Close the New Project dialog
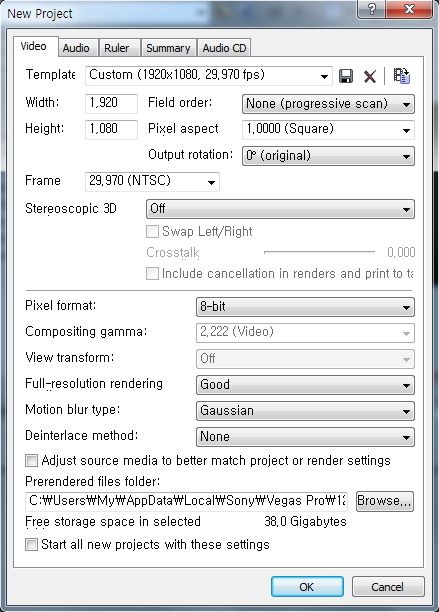Image resolution: width=439 pixels, height=612 pixels. tap(409, 9)
